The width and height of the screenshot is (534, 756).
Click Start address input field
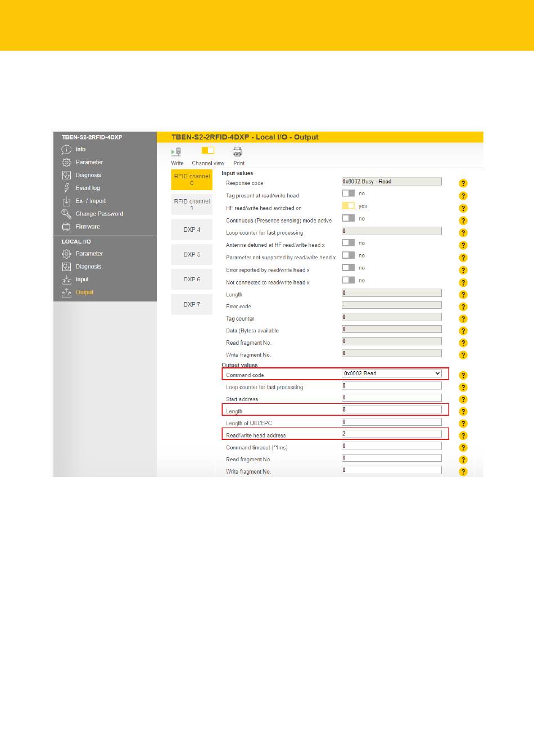[392, 398]
